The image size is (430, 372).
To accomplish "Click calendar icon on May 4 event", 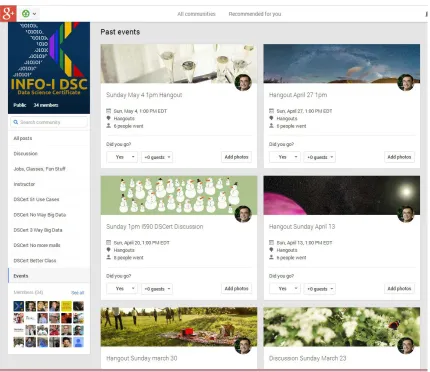I will tap(108, 111).
